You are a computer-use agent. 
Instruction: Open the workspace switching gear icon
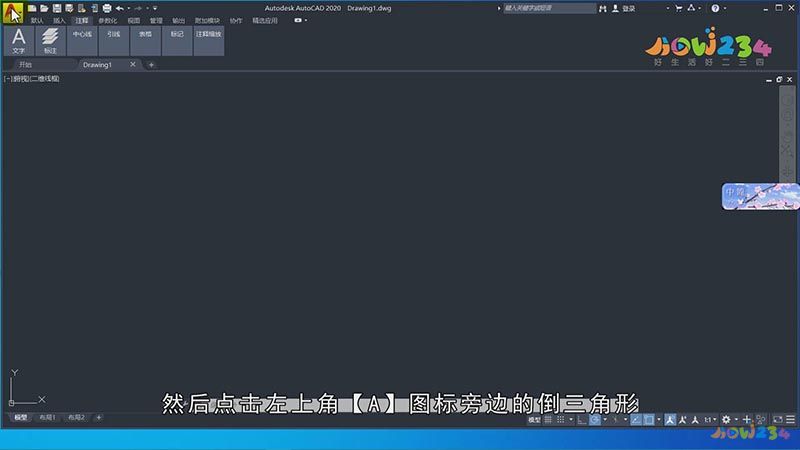click(726, 419)
